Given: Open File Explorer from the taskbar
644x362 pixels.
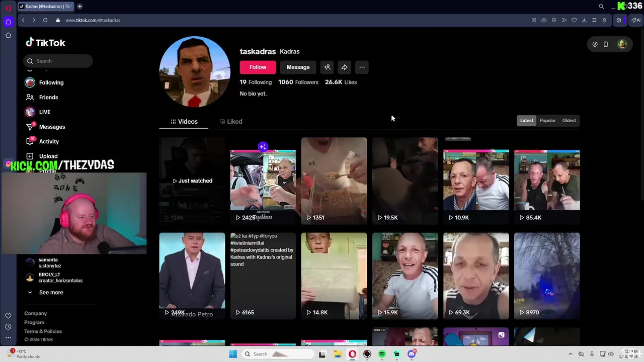Looking at the screenshot, I should (x=338, y=354).
